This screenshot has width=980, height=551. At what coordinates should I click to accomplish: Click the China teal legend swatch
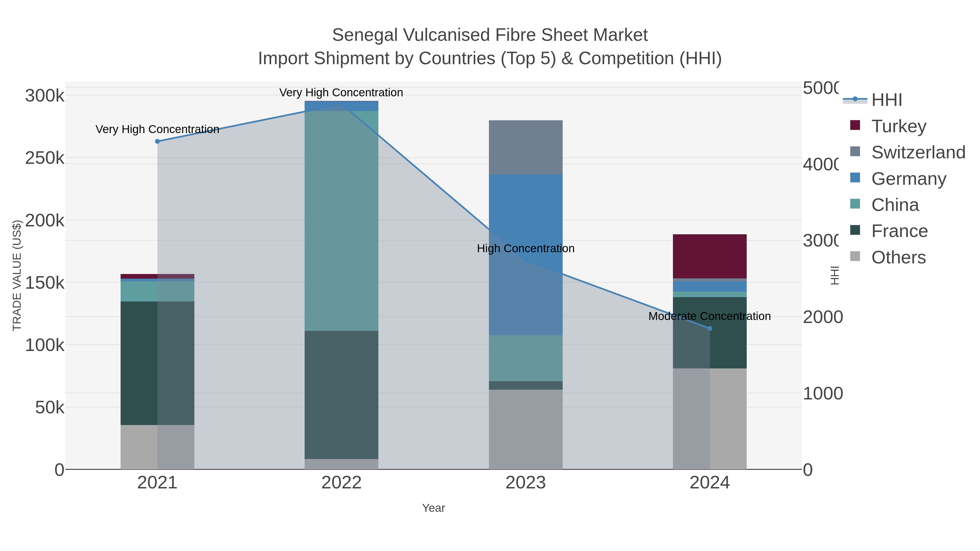pyautogui.click(x=855, y=204)
